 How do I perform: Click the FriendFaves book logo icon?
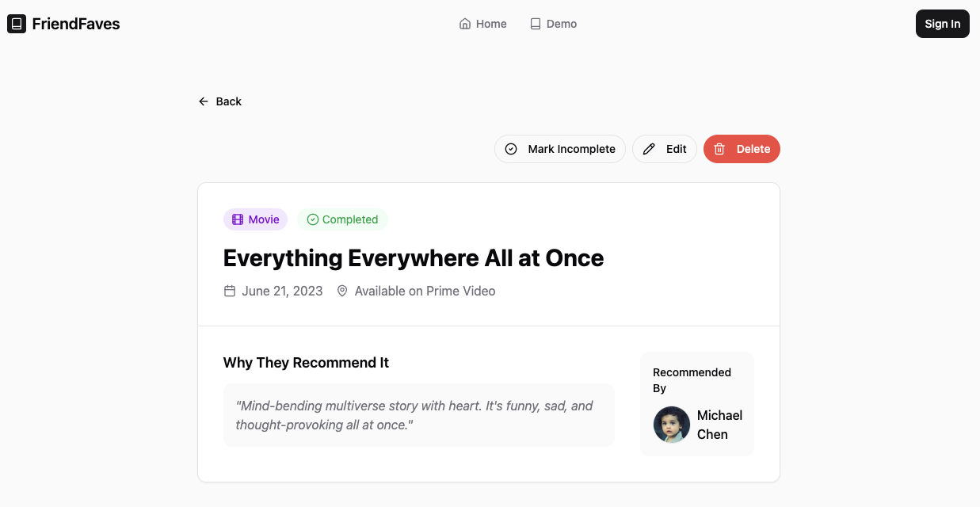click(x=17, y=24)
